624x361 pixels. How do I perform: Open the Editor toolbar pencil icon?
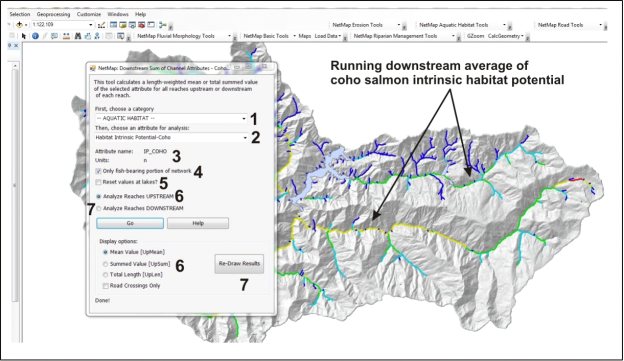(101, 25)
